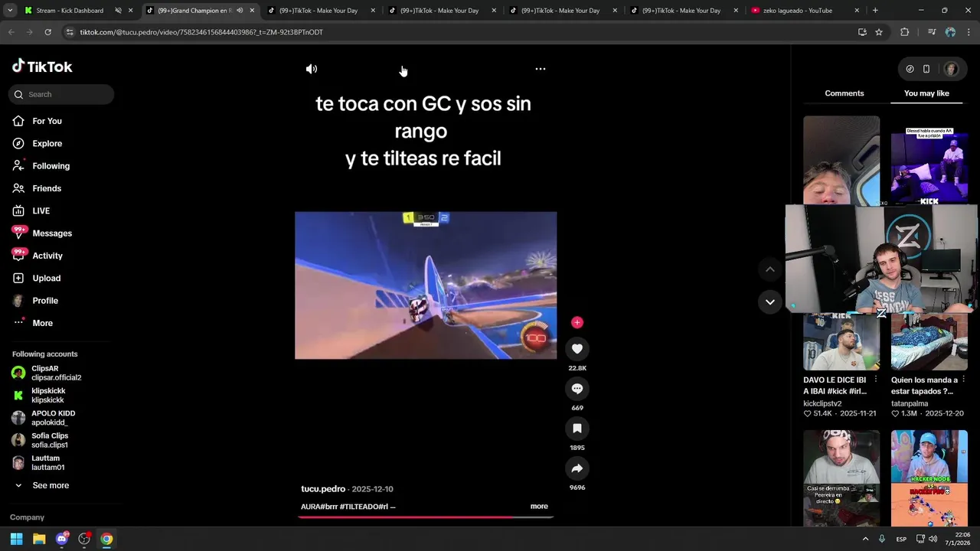
Task: Open the phone app icon near avatar
Action: pos(926,69)
